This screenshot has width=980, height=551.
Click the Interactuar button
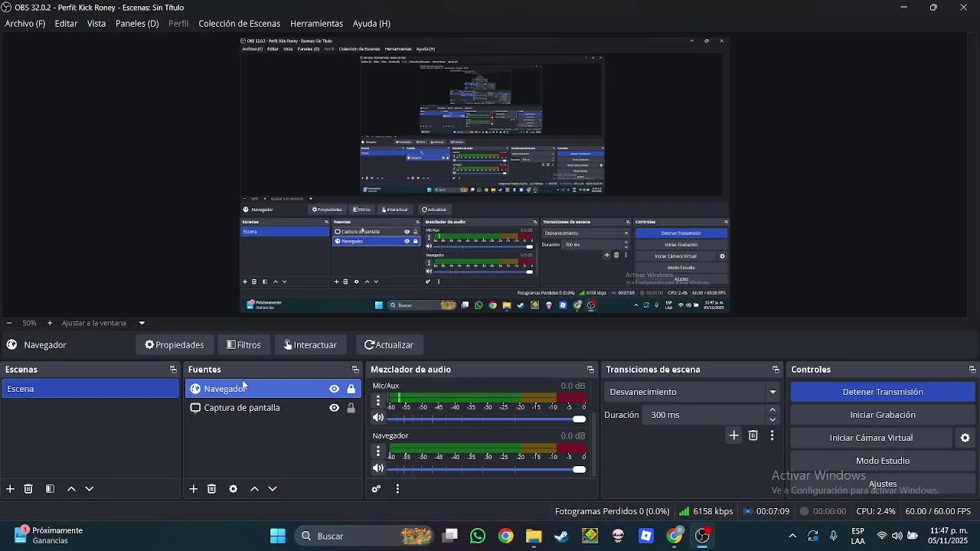point(310,345)
